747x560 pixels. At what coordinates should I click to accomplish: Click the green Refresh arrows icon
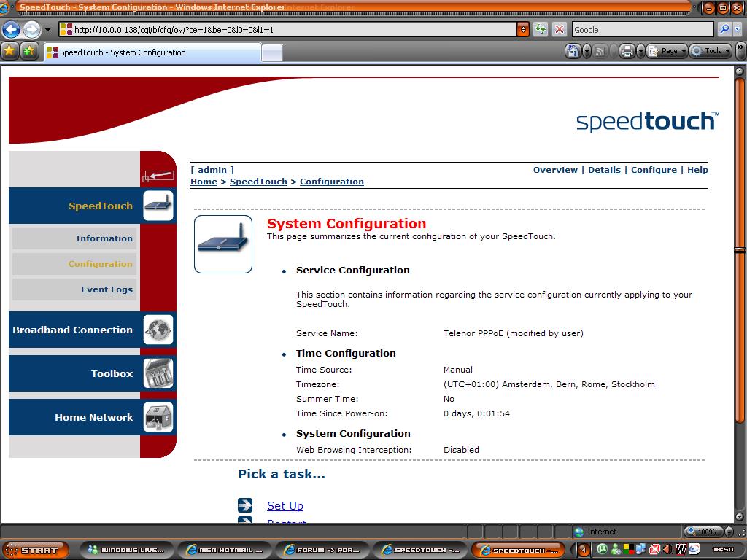(x=541, y=29)
